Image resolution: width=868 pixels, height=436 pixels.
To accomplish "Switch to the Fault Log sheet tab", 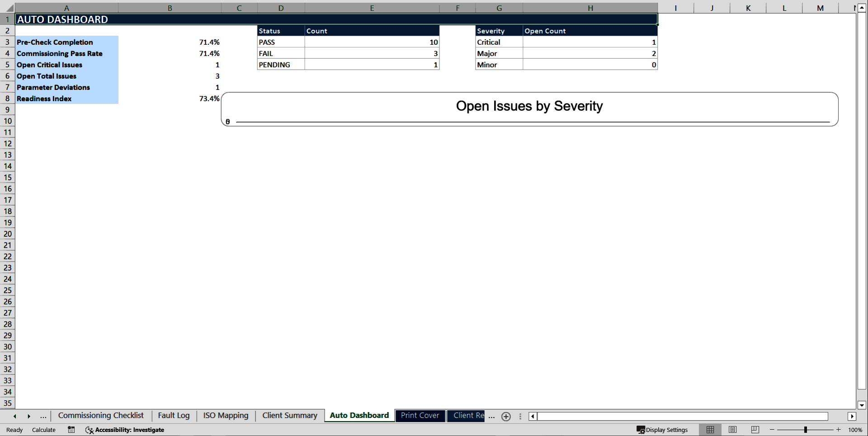I will (x=174, y=415).
